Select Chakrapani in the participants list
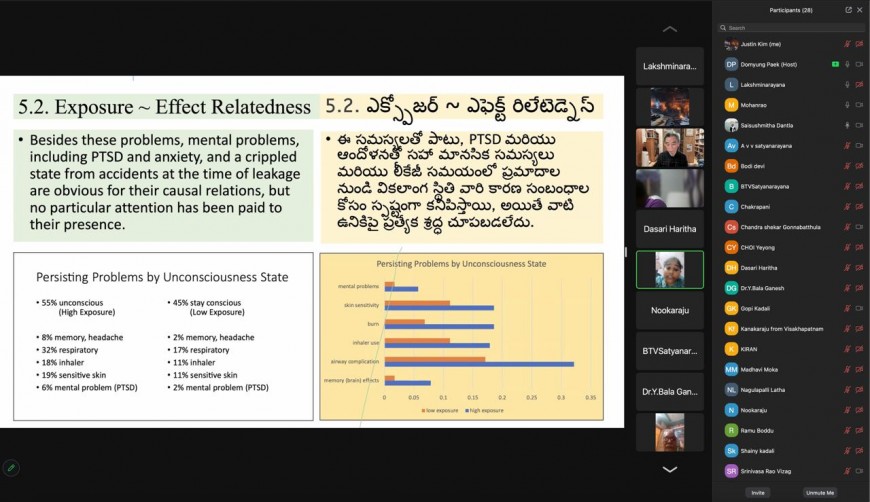Image resolution: width=870 pixels, height=502 pixels. 761,207
